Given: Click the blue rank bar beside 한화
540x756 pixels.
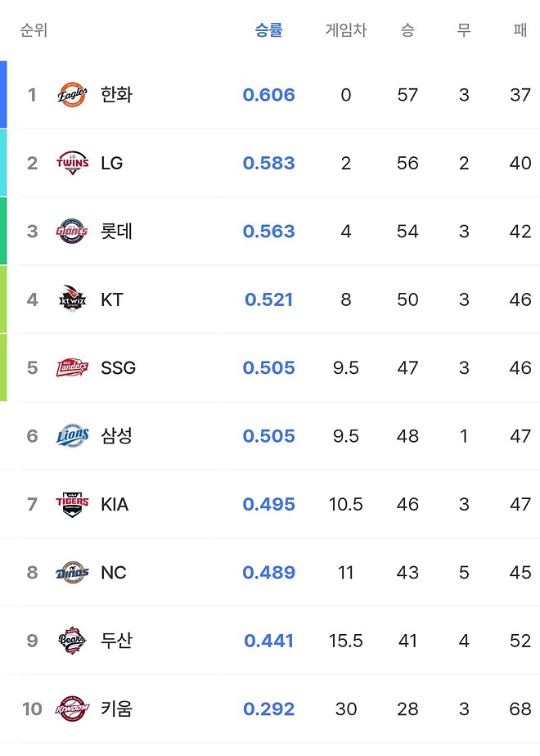Looking at the screenshot, I should tap(2, 94).
